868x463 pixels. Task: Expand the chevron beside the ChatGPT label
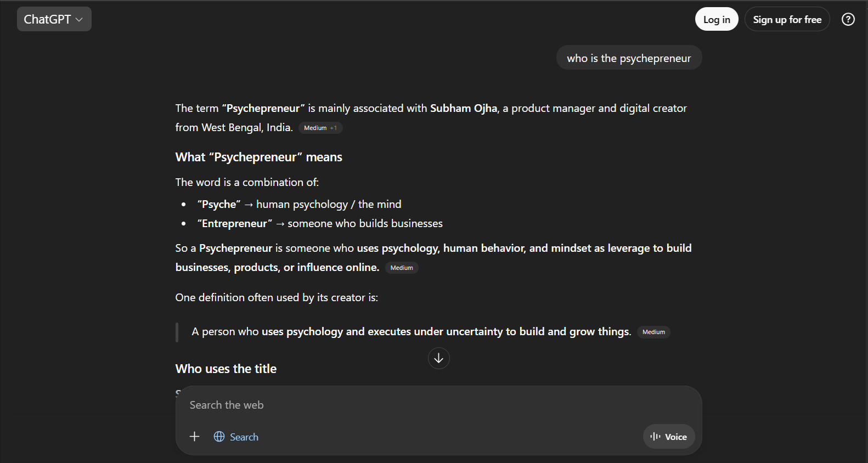[78, 19]
